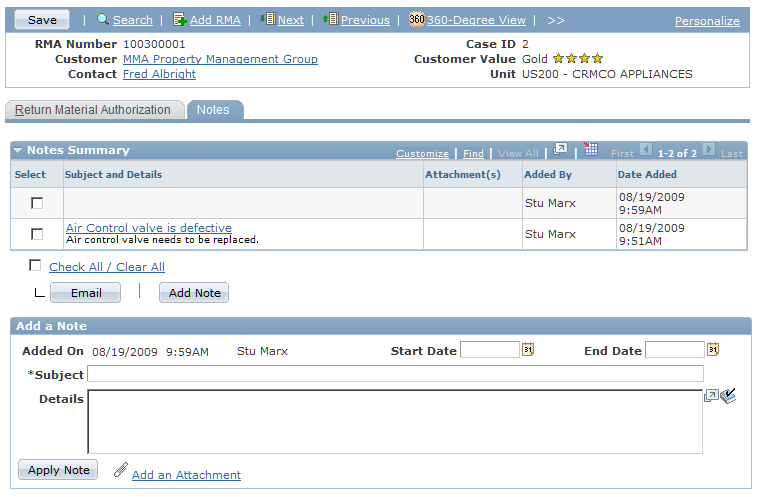Open the MMA Property Management Group link
Image resolution: width=761 pixels, height=497 pixels.
click(220, 59)
